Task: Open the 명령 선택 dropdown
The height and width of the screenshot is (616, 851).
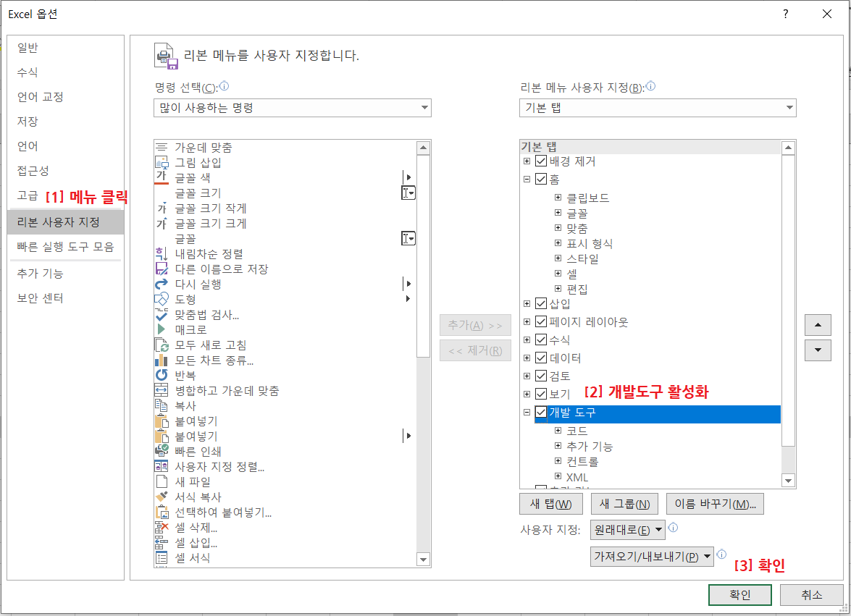Action: [x=293, y=108]
